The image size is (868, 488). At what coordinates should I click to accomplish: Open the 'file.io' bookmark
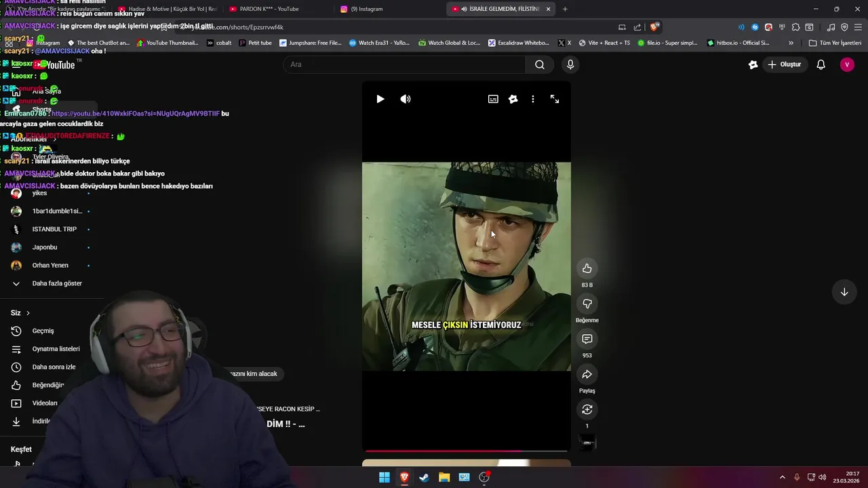tap(667, 43)
